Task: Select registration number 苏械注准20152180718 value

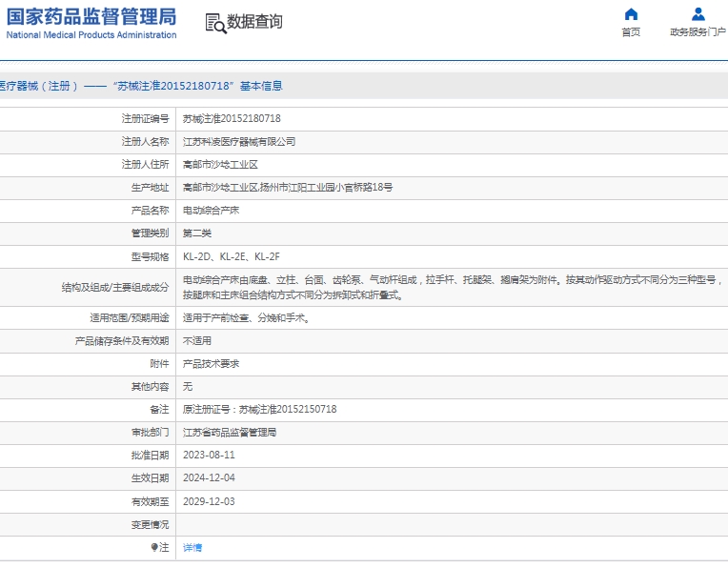Action: [232, 118]
